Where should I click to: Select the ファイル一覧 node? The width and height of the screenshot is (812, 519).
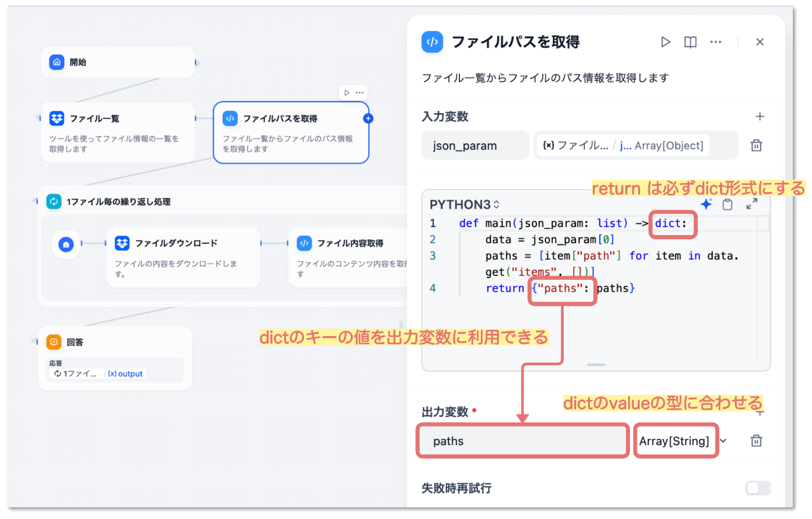click(x=118, y=133)
